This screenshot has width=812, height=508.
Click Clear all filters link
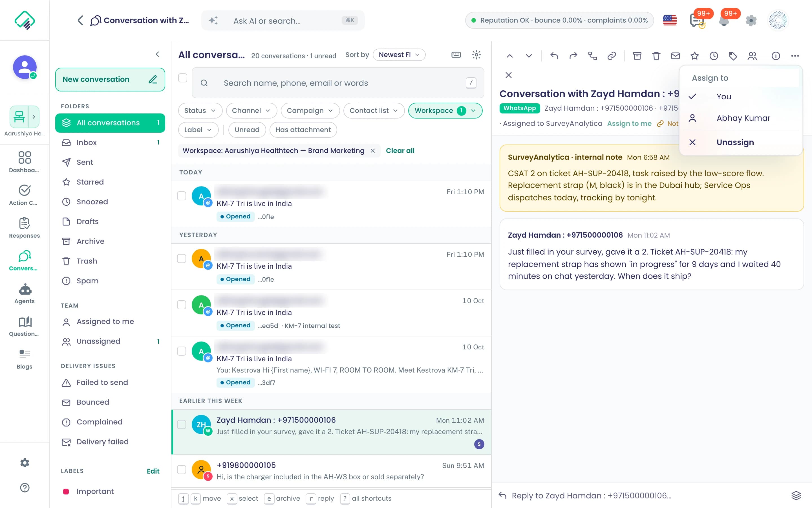click(x=400, y=150)
